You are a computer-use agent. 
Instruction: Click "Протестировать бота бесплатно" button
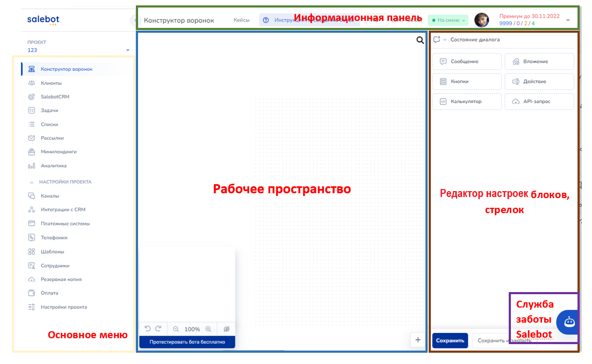click(x=187, y=342)
